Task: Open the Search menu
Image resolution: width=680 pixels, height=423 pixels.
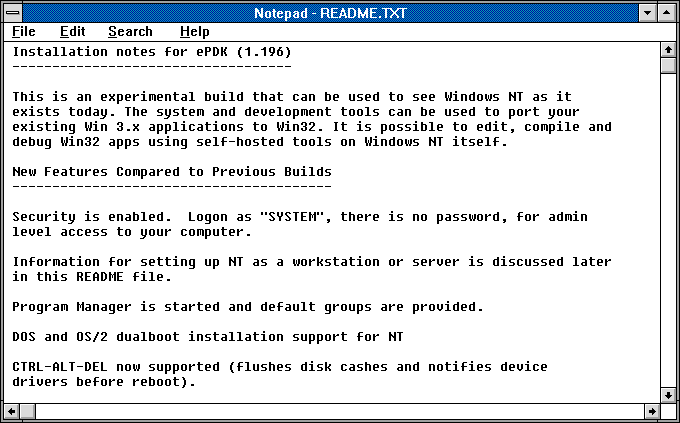Action: coord(130,31)
